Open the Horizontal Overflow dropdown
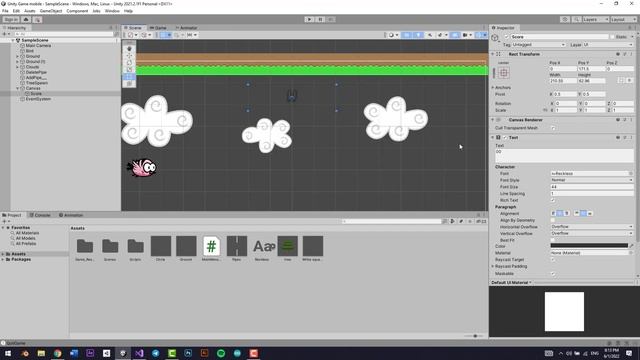 592,227
